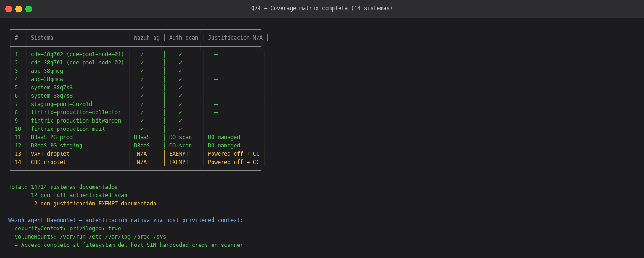
Task: Click row number 13
Action: [18, 154]
